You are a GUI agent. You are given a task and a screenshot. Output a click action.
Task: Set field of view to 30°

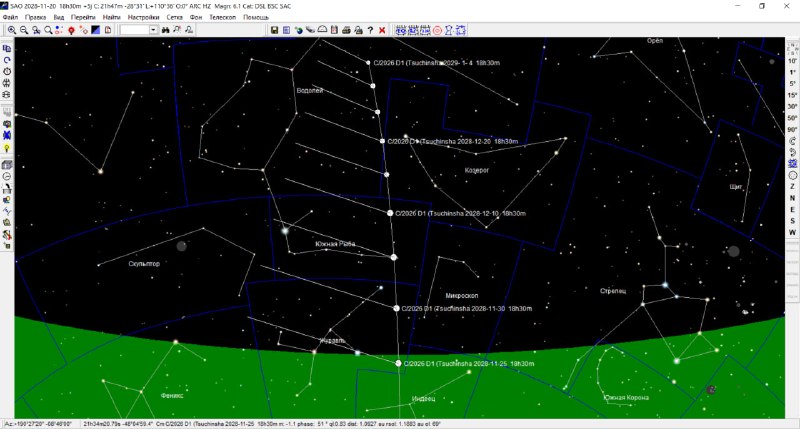[792, 107]
